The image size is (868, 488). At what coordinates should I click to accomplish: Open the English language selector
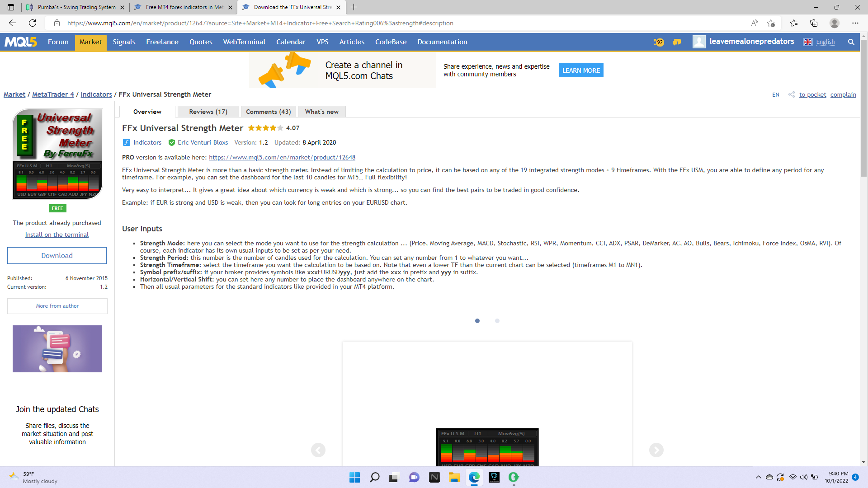coord(825,42)
